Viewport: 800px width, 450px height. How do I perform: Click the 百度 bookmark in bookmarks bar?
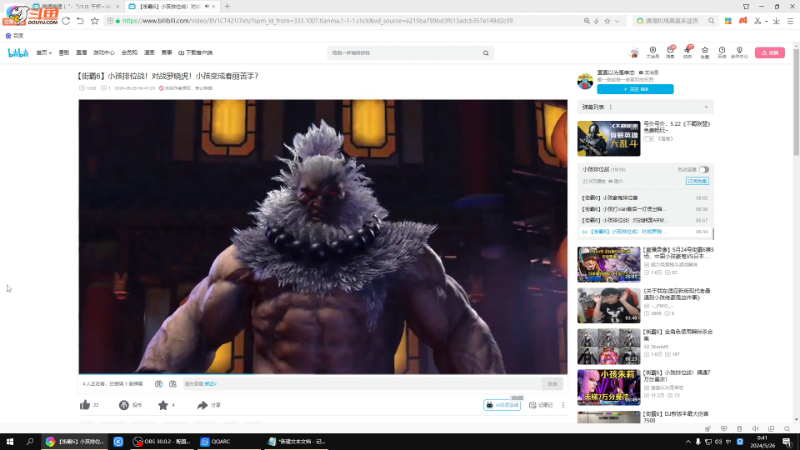coord(14,36)
